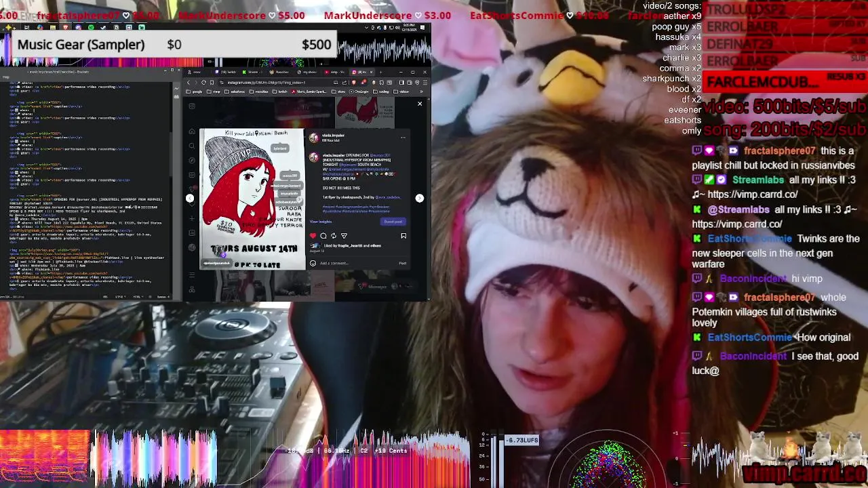Open Meta apps icon at sidebar bottom
The width and height of the screenshot is (868, 488).
tap(192, 289)
